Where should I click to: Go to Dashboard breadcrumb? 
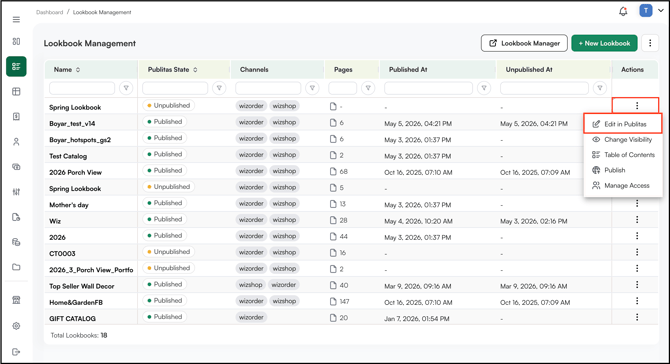click(x=50, y=12)
